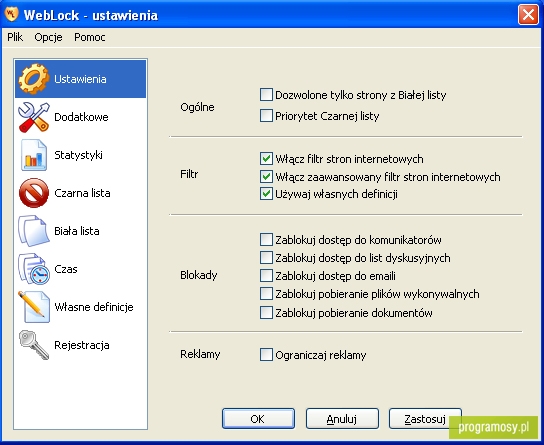Screen dimensions: 544x445
Task: Open the Własne definicje pencil icon
Action: [34, 307]
